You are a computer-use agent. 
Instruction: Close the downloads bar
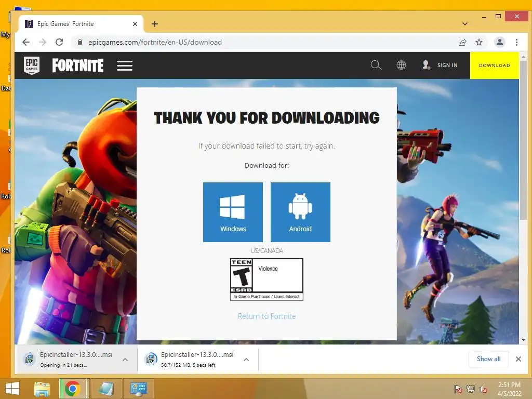518,359
